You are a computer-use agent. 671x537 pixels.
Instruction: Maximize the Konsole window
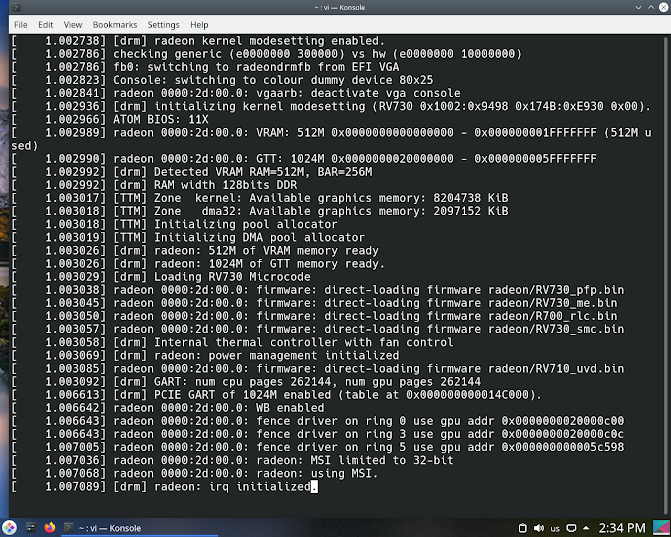(650, 7)
